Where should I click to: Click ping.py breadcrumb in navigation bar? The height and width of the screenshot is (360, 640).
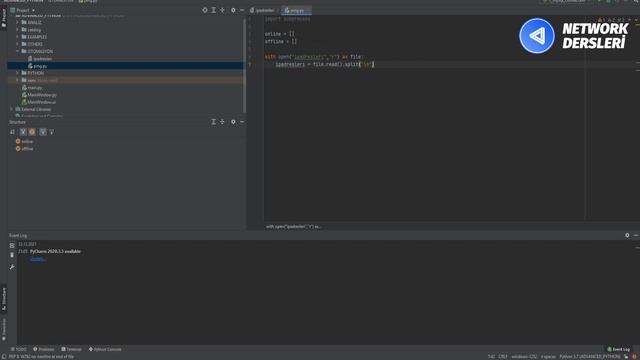(88, 1)
